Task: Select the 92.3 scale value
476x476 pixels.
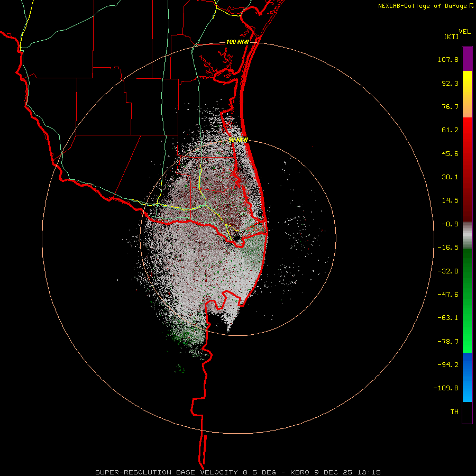Action: click(x=450, y=83)
